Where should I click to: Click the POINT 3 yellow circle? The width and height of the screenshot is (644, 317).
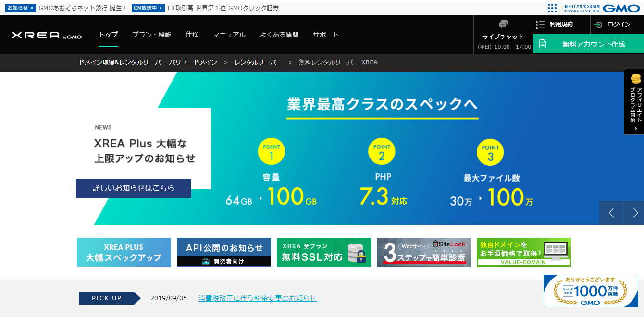491,151
